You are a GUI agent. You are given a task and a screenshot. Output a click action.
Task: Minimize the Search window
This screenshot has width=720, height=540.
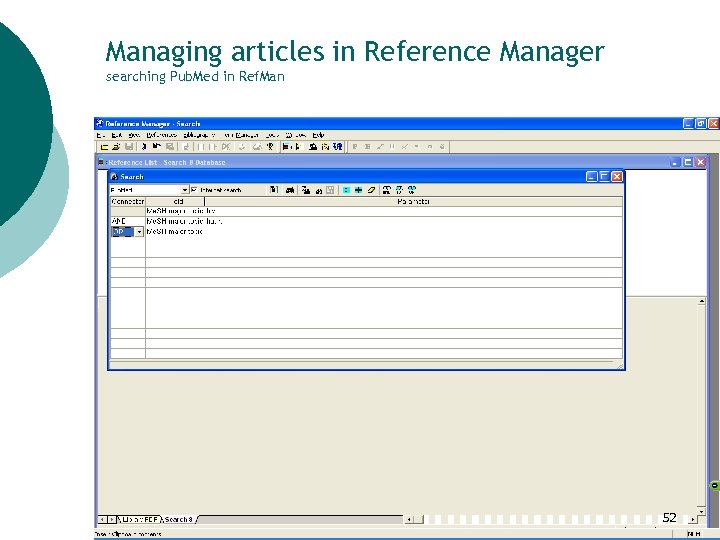[x=592, y=176]
